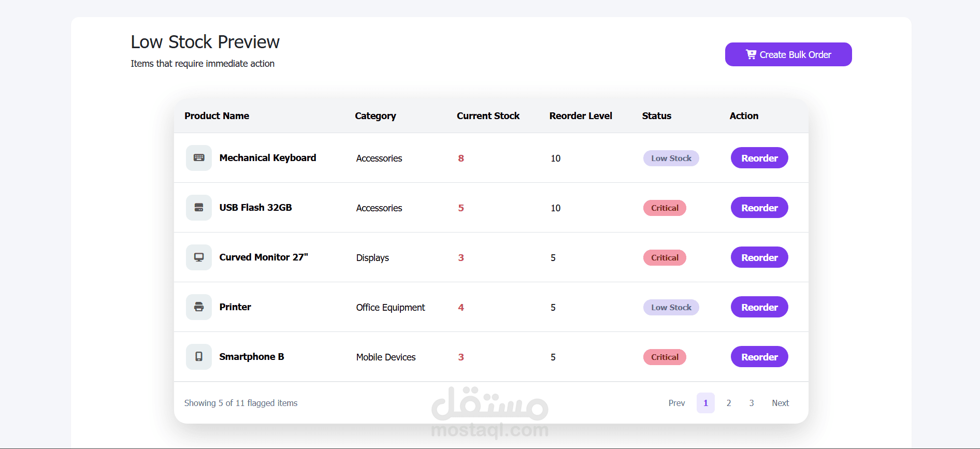Click the Action column header

click(744, 116)
